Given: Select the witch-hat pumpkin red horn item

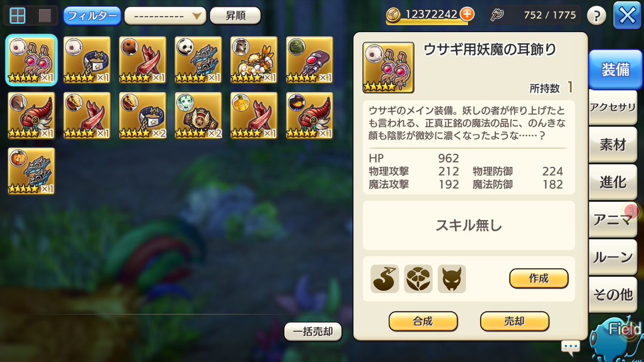Looking at the screenshot, I should tap(310, 116).
